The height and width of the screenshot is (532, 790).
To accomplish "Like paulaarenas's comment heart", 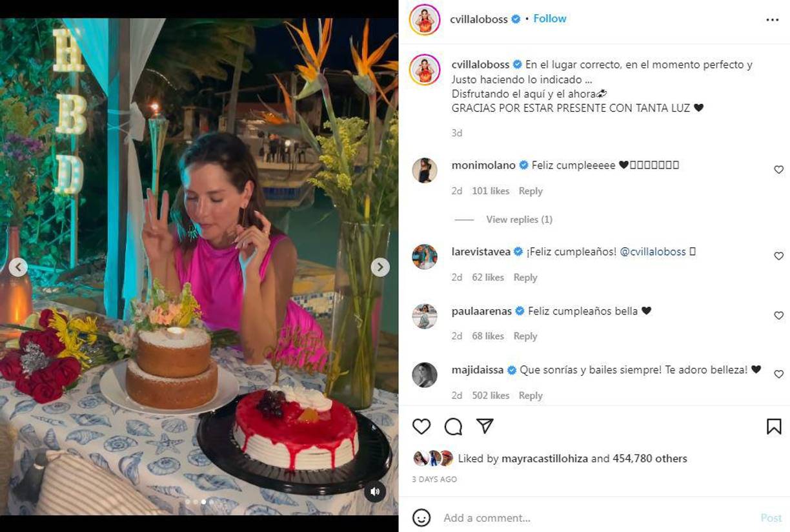I will [x=778, y=314].
